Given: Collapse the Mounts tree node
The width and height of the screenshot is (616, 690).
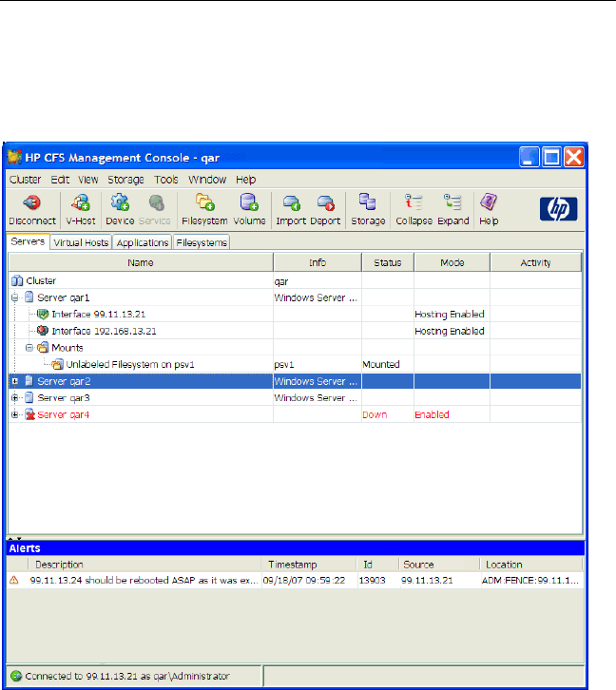Looking at the screenshot, I should (29, 348).
